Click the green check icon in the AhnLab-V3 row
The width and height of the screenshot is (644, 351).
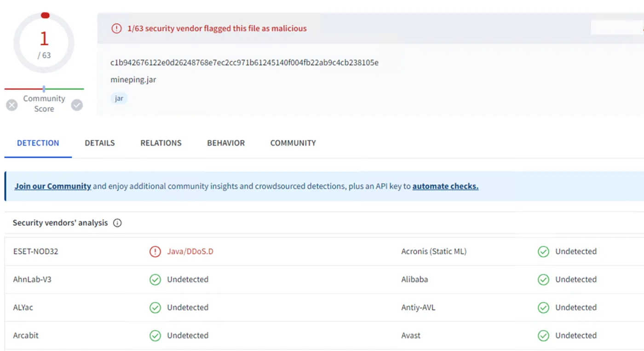[x=155, y=280]
